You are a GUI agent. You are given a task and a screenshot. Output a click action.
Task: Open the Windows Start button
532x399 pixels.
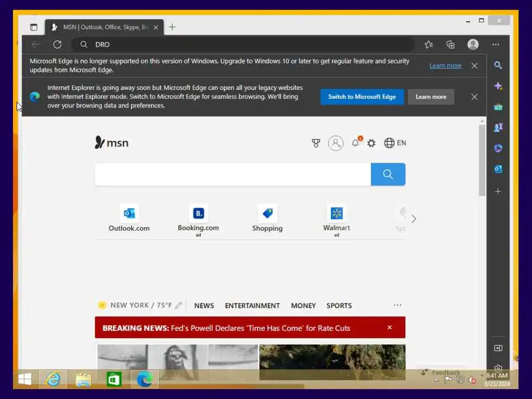point(25,379)
